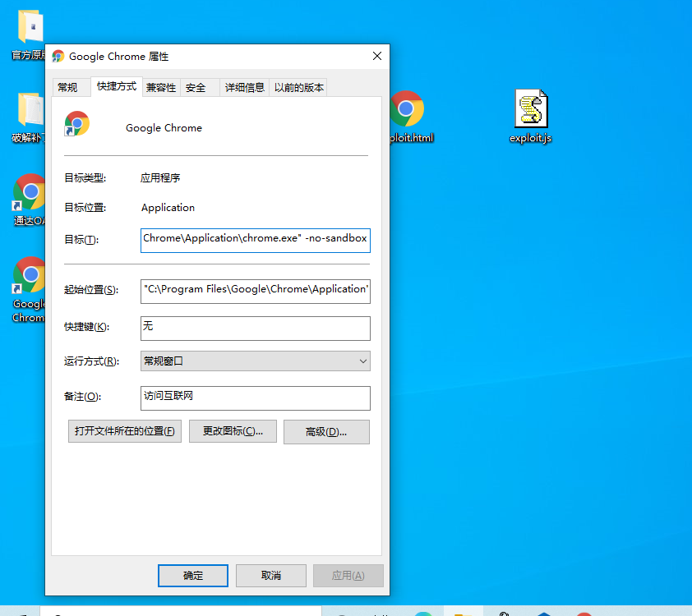This screenshot has height=616, width=692.
Task: Click the Chrome shortcut icon inside properties
Action: pyautogui.click(x=76, y=124)
